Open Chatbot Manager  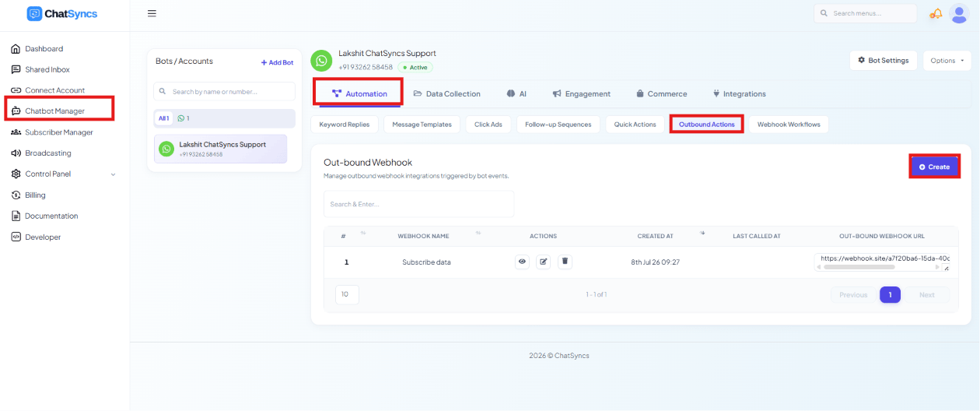(x=54, y=111)
